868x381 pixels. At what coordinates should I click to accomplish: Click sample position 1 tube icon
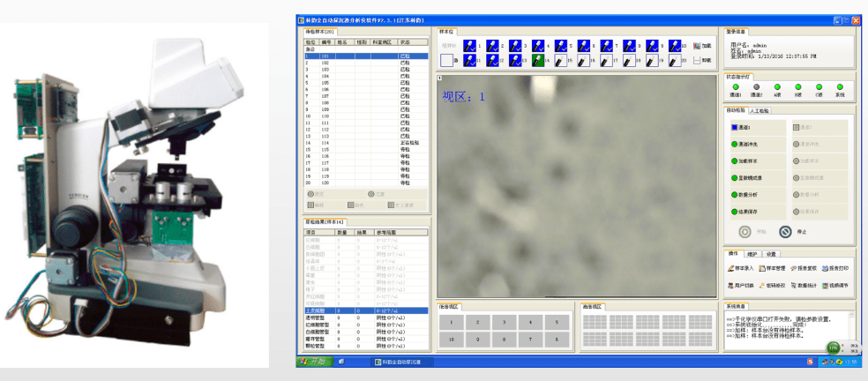pos(468,45)
